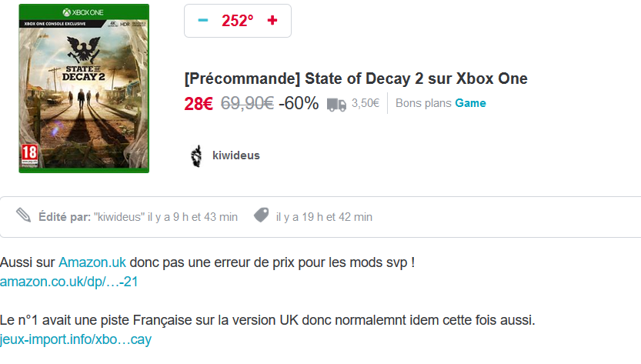Open the State of Decay 2 cover image
The image size is (641, 364).
point(84,88)
